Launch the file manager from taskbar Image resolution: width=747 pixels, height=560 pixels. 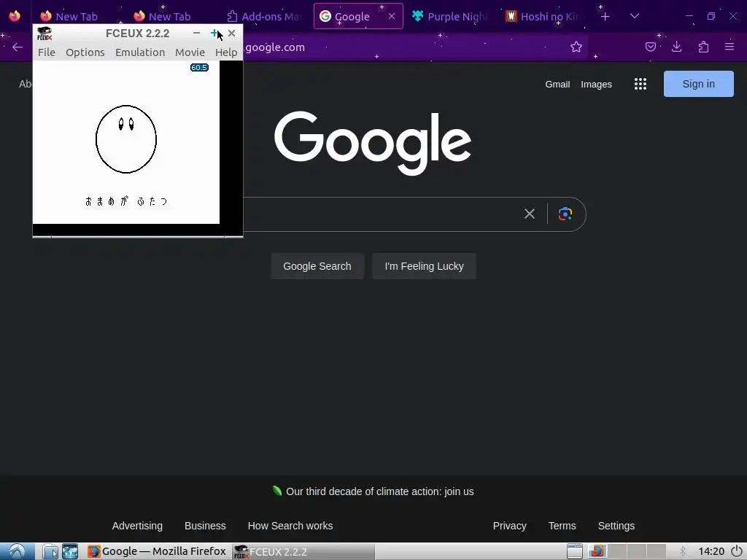point(50,551)
